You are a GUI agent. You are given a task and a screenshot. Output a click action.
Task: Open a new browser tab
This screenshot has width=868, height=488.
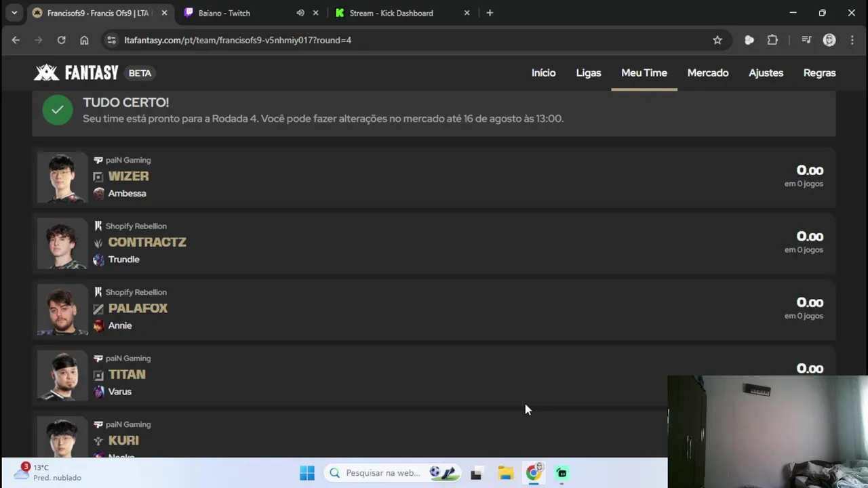(x=490, y=13)
